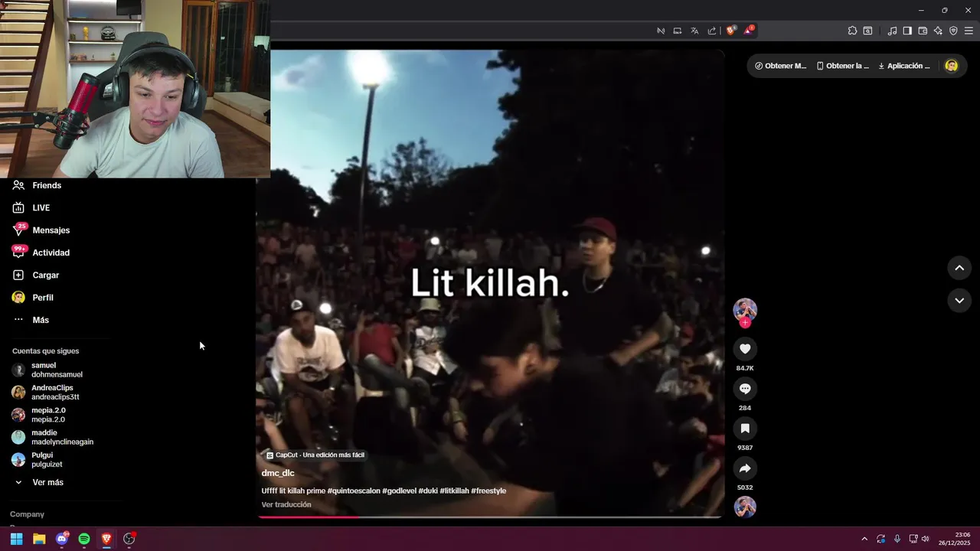This screenshot has height=551, width=980.
Task: Toggle the browser sidebar panel icon
Action: 907,31
